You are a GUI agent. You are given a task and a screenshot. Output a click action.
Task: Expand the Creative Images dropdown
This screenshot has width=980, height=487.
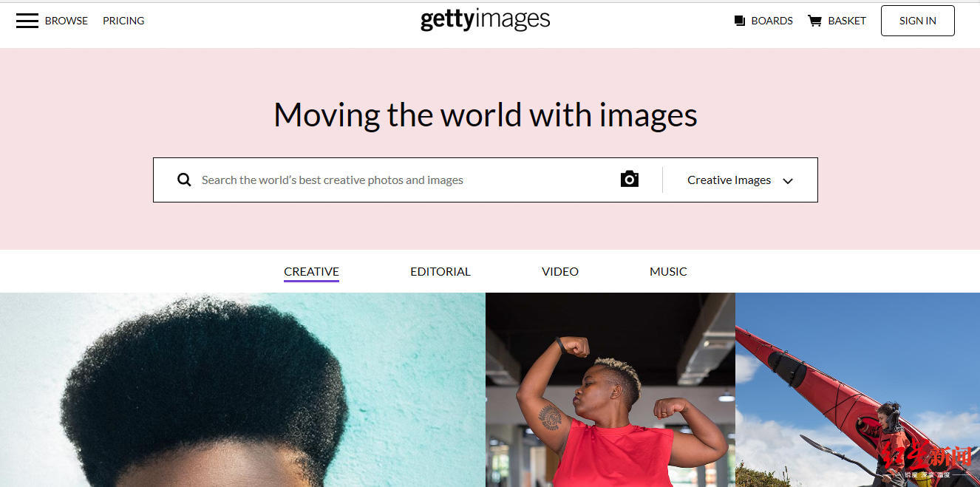(x=740, y=180)
